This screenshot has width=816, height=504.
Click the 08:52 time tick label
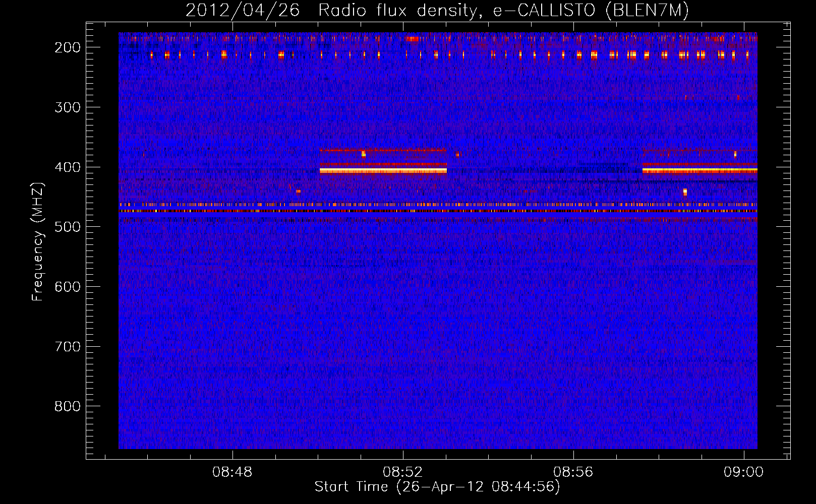[403, 472]
